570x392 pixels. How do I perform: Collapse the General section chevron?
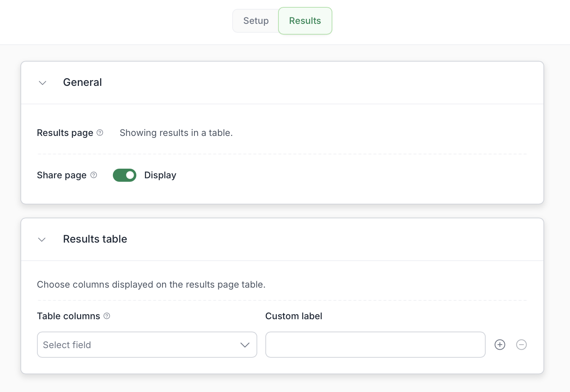tap(42, 83)
